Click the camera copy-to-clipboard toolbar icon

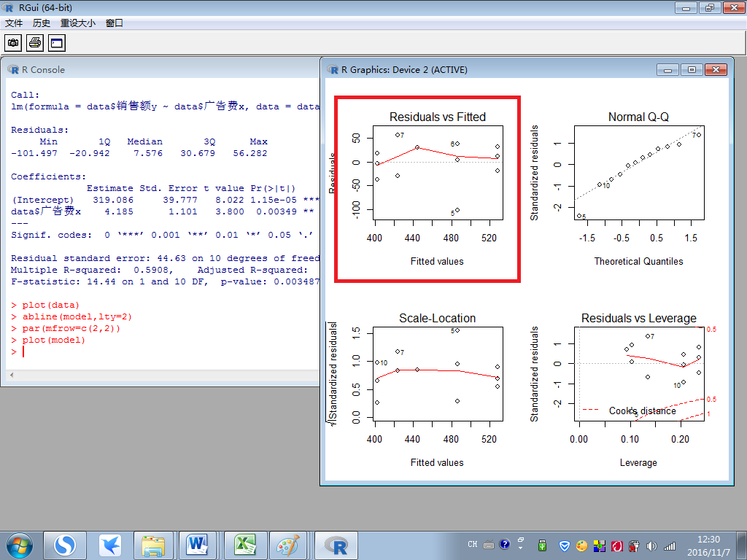(13, 43)
